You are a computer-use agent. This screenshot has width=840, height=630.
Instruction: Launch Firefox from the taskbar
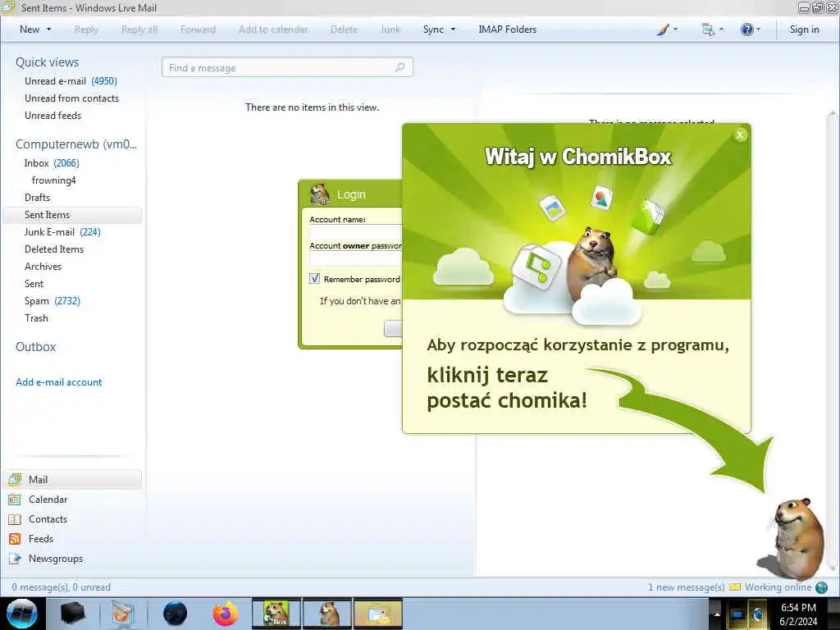[x=226, y=614]
